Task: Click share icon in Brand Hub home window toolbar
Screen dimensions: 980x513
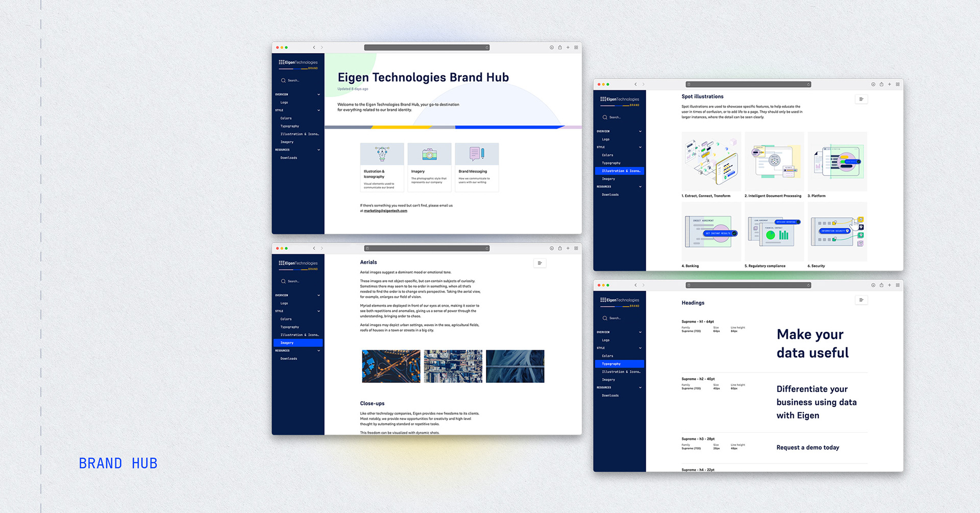Action: [560, 47]
